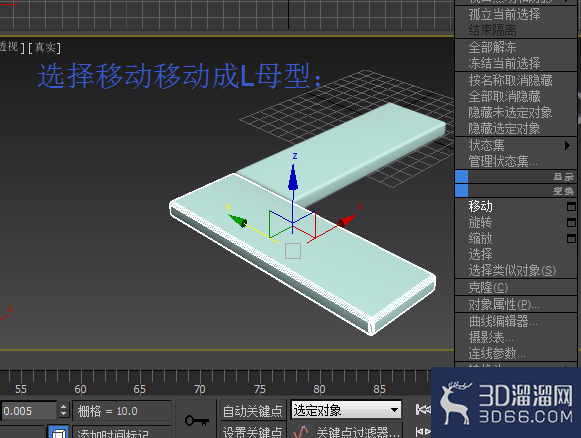Screen dimensions: 581x438
Task: Expand the 状态集 submenu arrow
Action: coord(567,145)
